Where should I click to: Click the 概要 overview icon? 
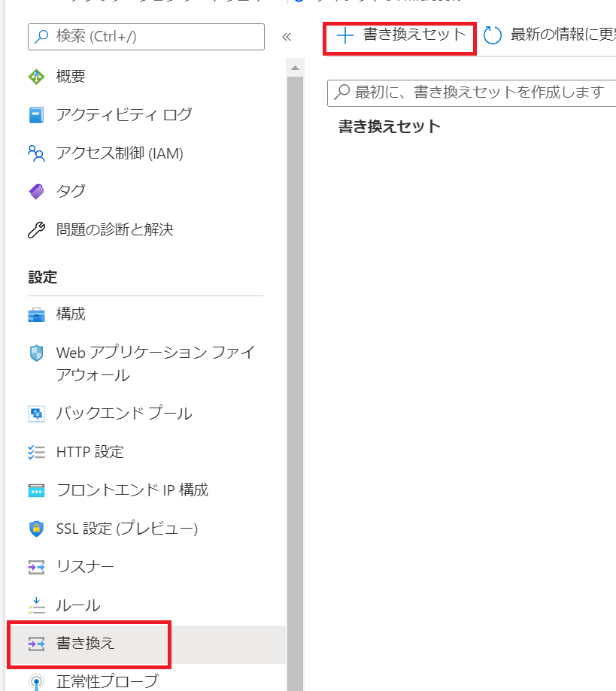coord(36,77)
